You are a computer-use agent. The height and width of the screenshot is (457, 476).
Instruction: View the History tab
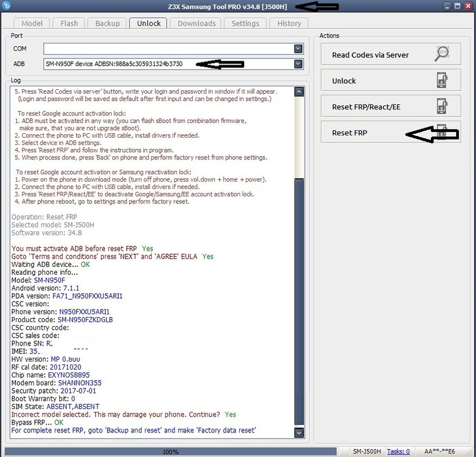289,23
